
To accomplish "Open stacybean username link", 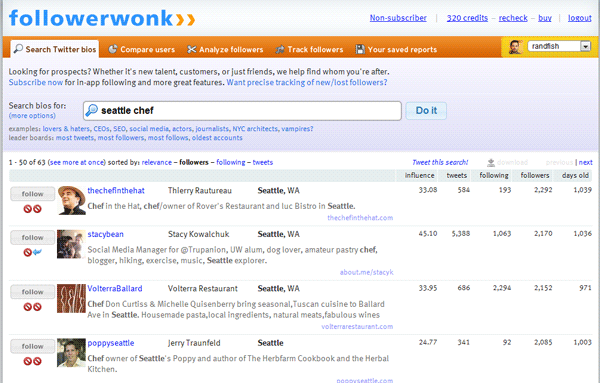I will click(x=105, y=234).
